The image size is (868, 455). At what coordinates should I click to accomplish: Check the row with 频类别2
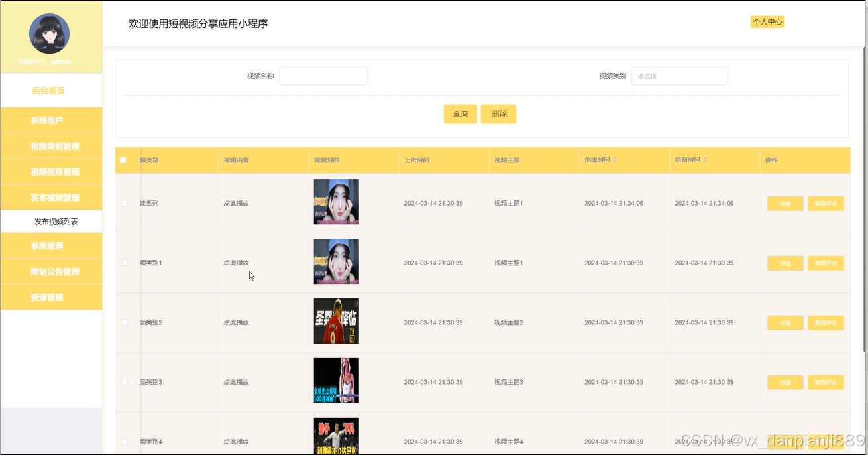pyautogui.click(x=125, y=322)
